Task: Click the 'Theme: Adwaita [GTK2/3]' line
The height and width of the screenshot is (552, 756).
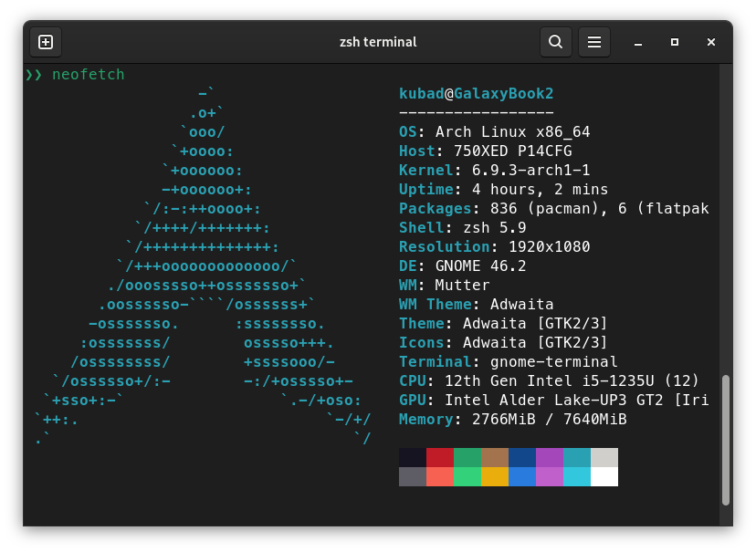Action: coord(503,323)
